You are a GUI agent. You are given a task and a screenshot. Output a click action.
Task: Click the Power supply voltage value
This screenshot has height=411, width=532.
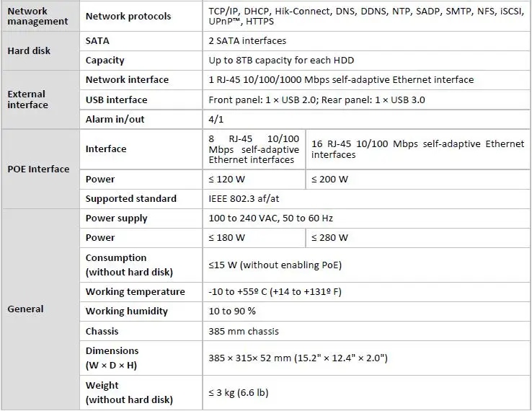pos(271,218)
